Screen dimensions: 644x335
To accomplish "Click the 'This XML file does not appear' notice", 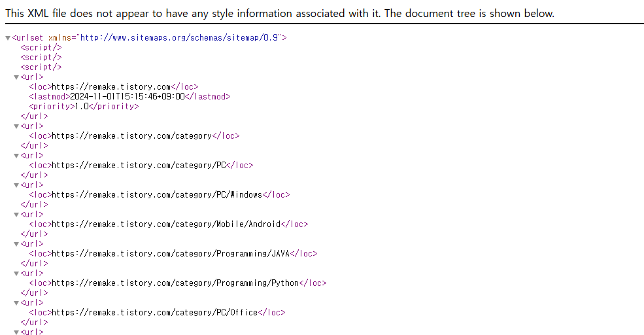I will (x=280, y=14).
